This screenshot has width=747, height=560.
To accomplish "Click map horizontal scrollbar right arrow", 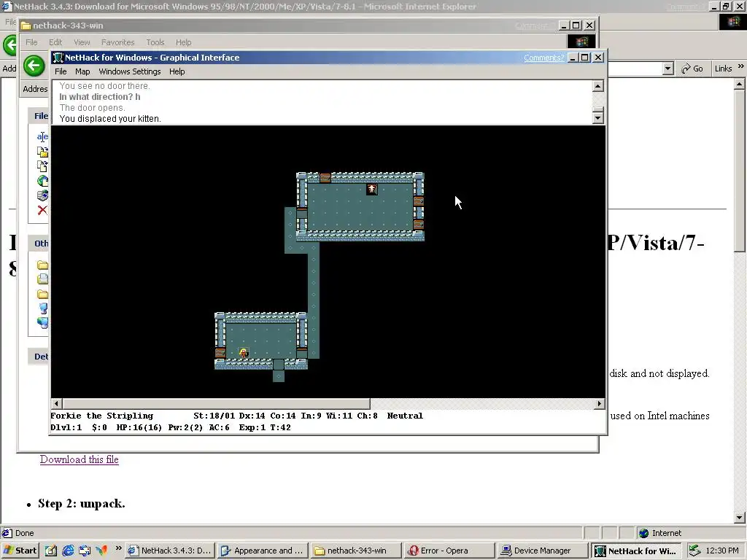I will [x=600, y=403].
